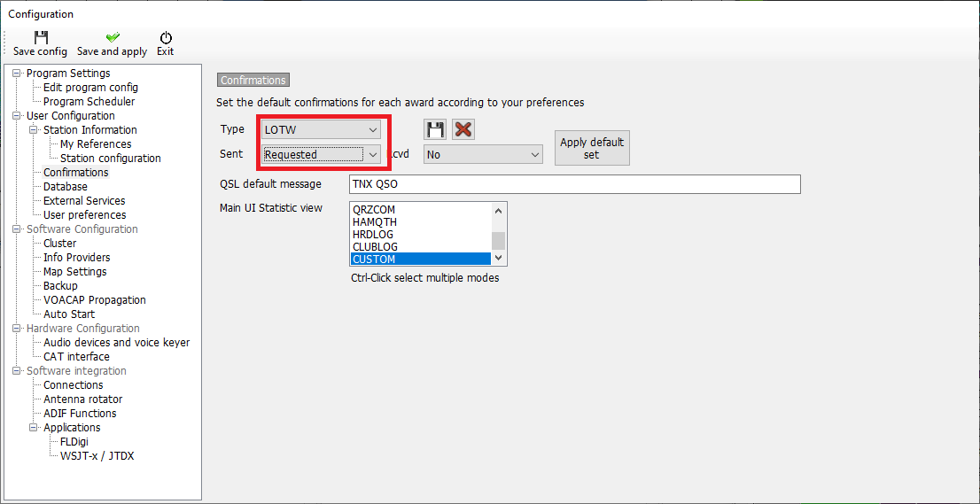Select the Hardware Configuration tree label
Viewport: 980px width, 504px height.
82,329
